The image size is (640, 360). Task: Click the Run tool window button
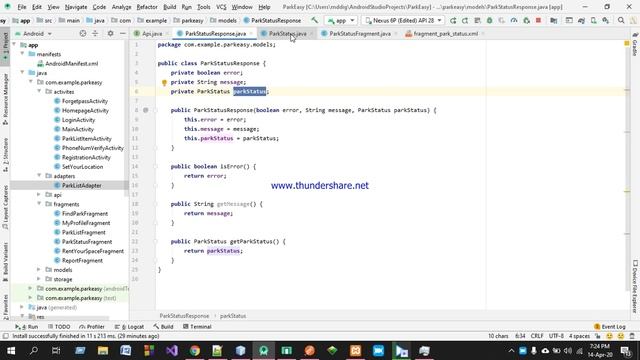click(x=27, y=327)
